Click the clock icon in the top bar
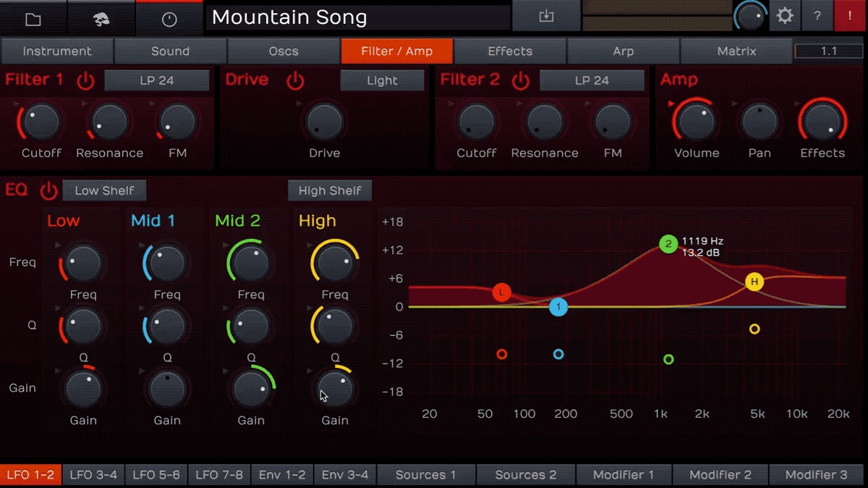Viewport: 868px width, 488px height. click(169, 20)
